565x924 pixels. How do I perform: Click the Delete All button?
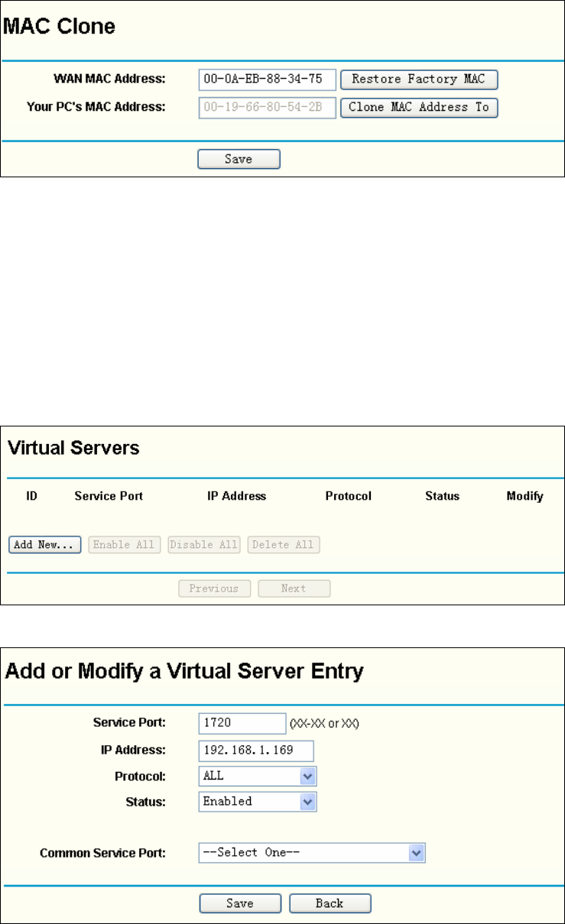[284, 545]
